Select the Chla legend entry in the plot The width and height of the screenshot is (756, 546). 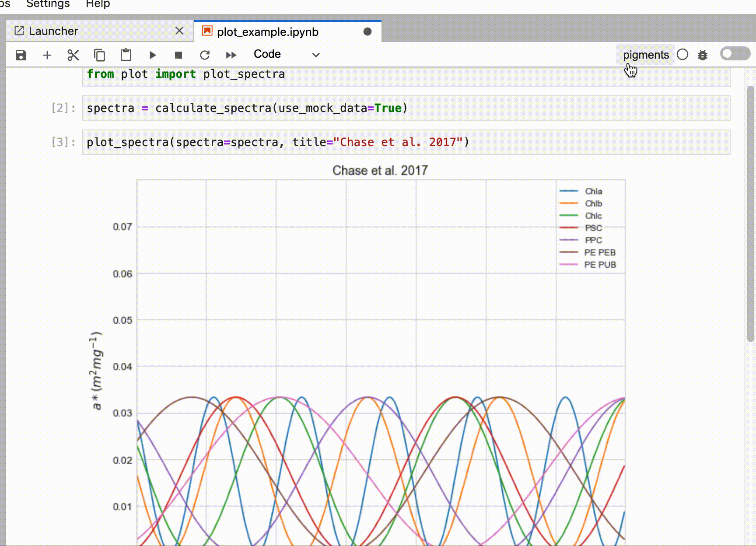click(593, 191)
